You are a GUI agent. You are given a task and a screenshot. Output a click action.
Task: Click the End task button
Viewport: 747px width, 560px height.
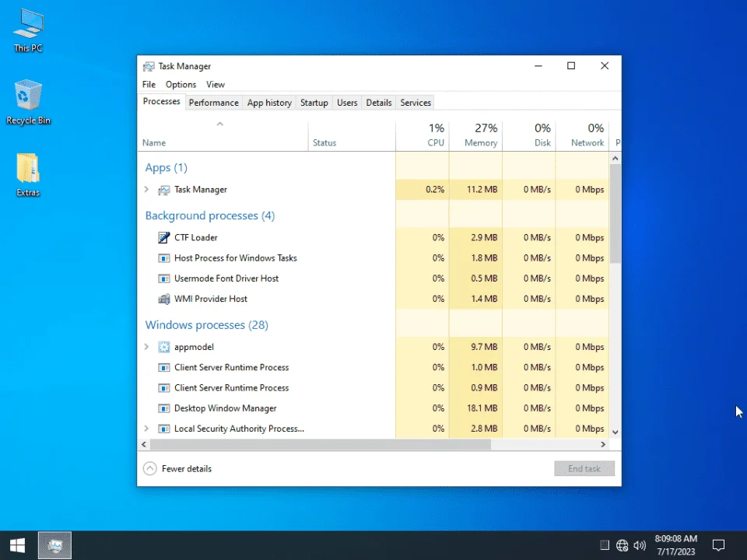point(584,468)
